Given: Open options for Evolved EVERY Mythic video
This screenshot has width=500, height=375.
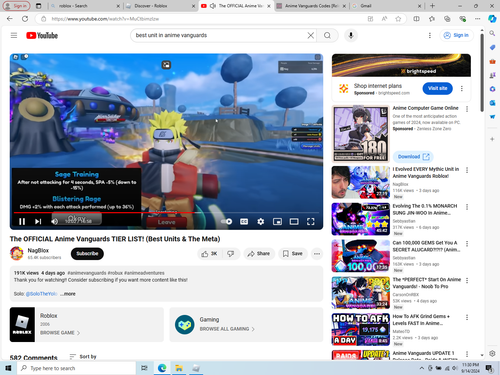Looking at the screenshot, I should [x=467, y=170].
